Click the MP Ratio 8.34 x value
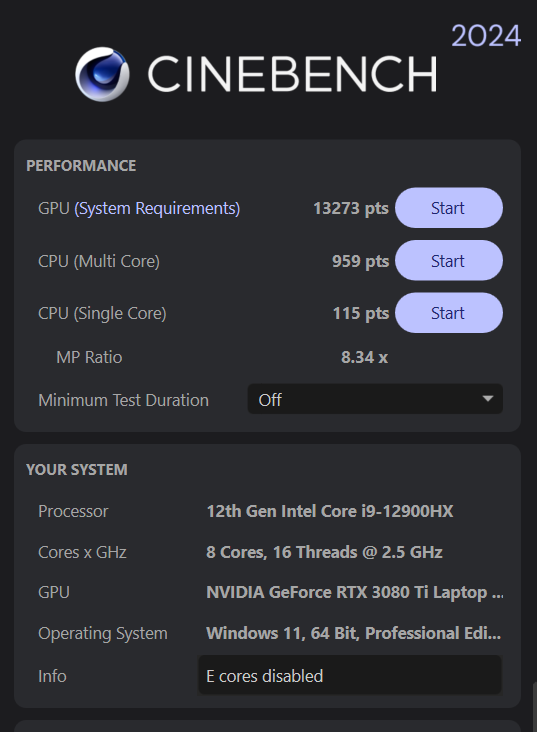The image size is (537, 732). pyautogui.click(x=364, y=357)
